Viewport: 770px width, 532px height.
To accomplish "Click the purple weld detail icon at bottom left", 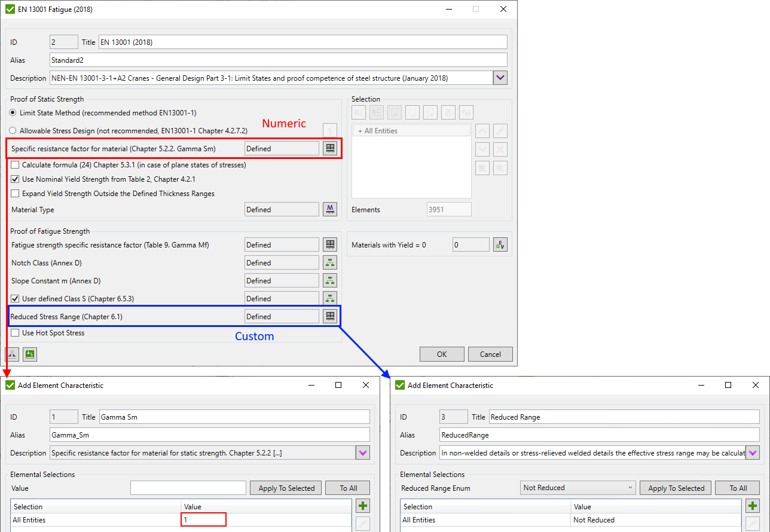I will click(12, 354).
